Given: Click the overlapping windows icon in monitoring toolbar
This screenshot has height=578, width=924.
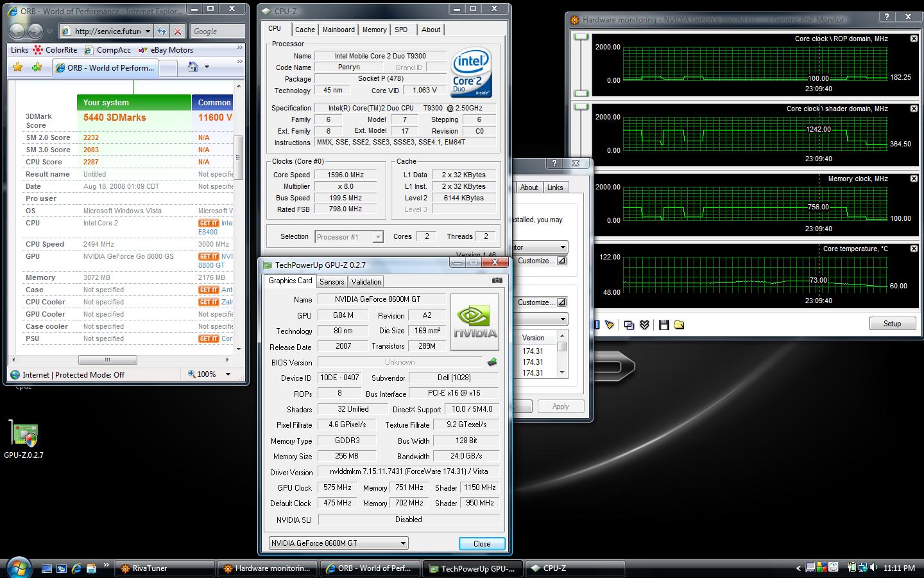Looking at the screenshot, I should [629, 325].
